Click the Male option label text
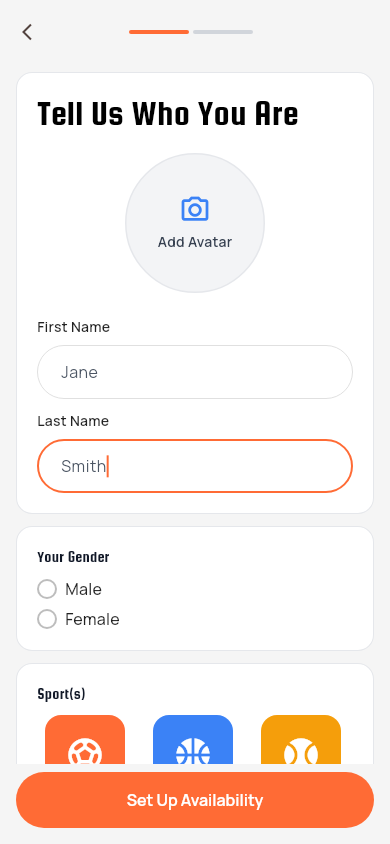Image resolution: width=390 pixels, height=844 pixels. click(x=83, y=589)
